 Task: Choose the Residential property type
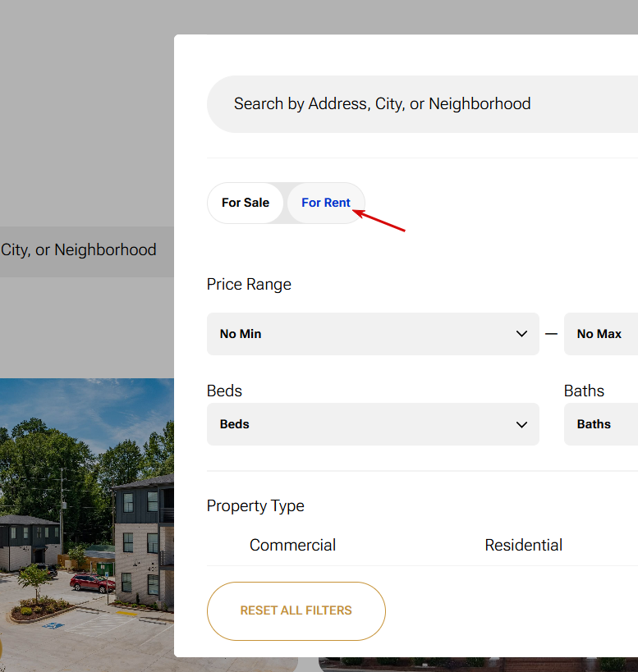coord(523,545)
